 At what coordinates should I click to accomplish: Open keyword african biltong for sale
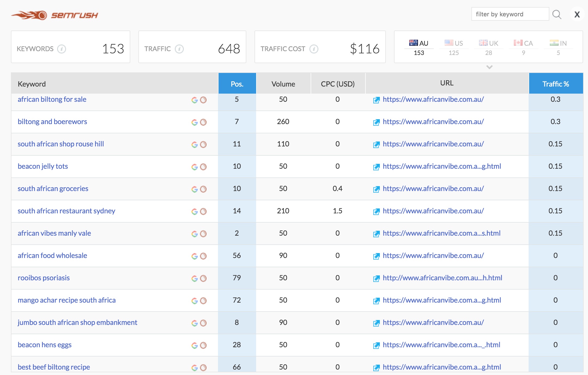pyautogui.click(x=52, y=99)
